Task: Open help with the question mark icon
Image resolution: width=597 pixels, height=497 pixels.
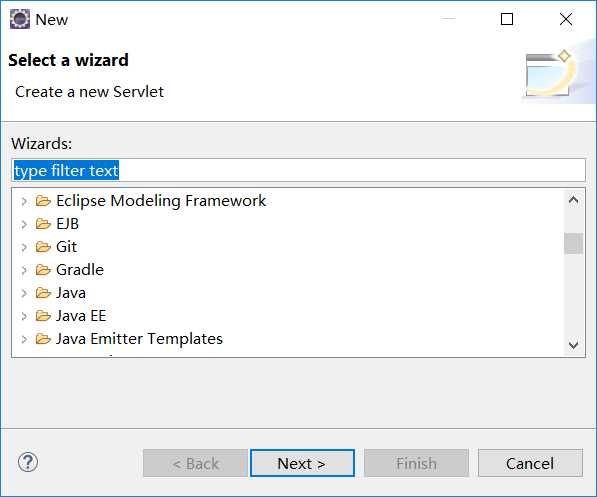Action: (x=28, y=462)
